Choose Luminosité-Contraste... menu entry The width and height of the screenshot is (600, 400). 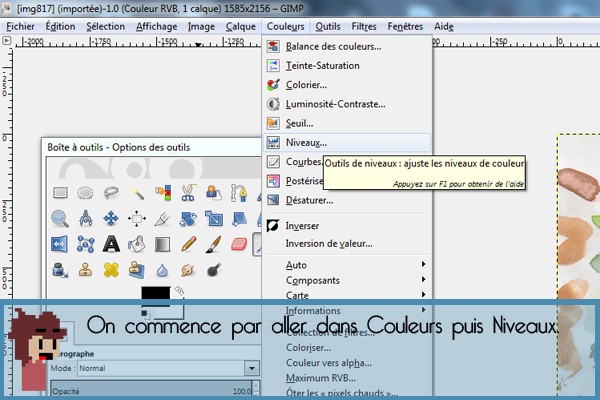pyautogui.click(x=347, y=104)
